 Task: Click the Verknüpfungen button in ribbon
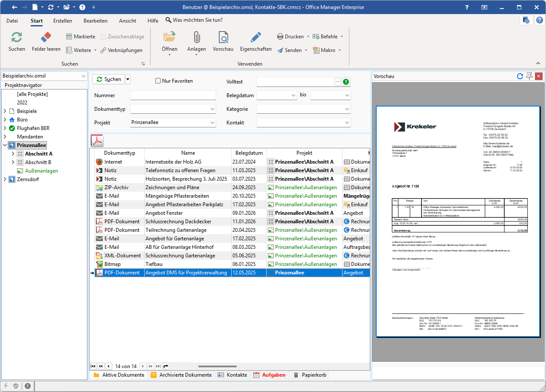(x=122, y=50)
